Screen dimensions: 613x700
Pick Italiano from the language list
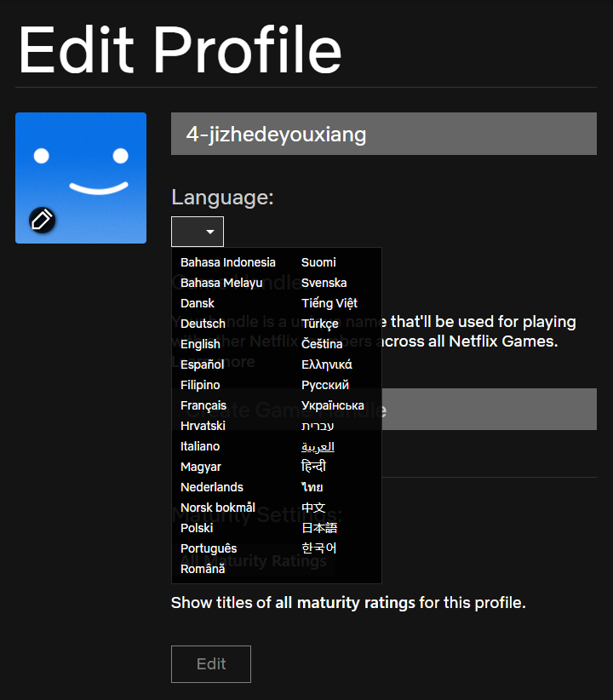click(200, 446)
